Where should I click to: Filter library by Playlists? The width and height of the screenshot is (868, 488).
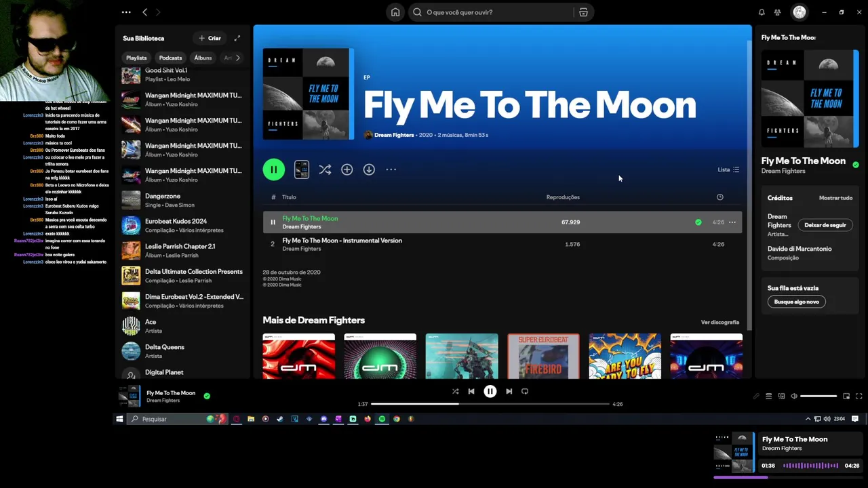(136, 58)
